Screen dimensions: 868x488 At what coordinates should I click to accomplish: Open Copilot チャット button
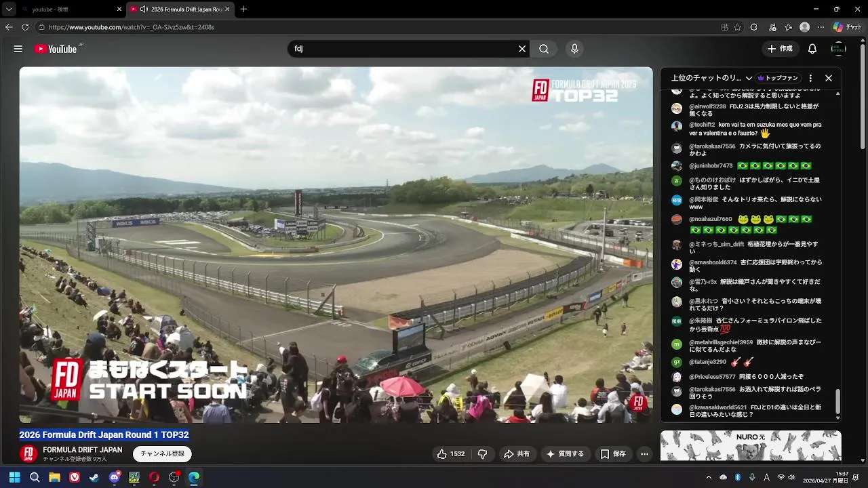click(x=847, y=27)
